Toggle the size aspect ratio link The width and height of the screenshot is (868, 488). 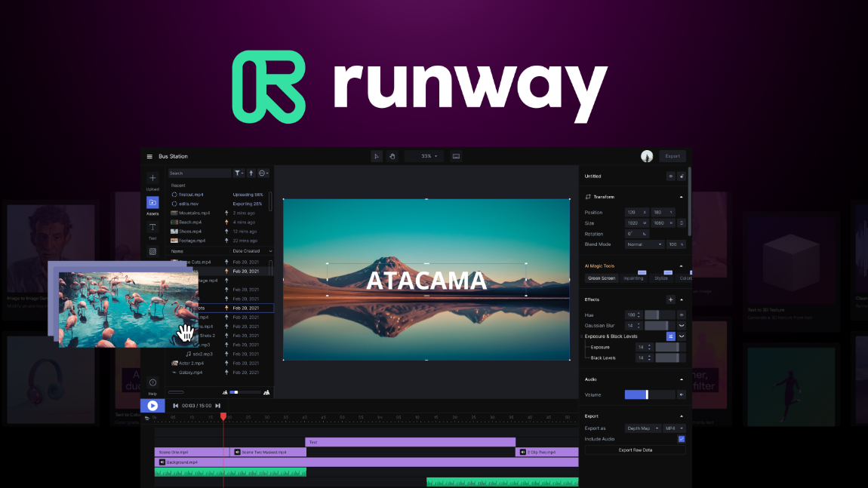pyautogui.click(x=682, y=223)
